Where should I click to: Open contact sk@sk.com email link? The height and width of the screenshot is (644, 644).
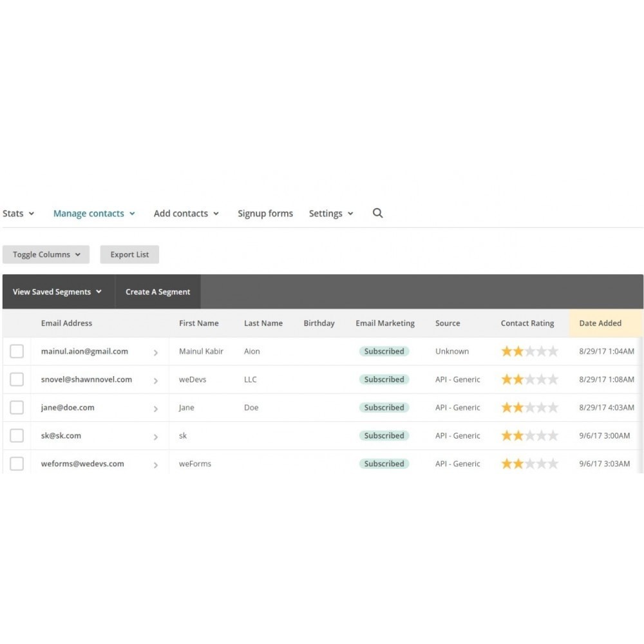point(61,435)
